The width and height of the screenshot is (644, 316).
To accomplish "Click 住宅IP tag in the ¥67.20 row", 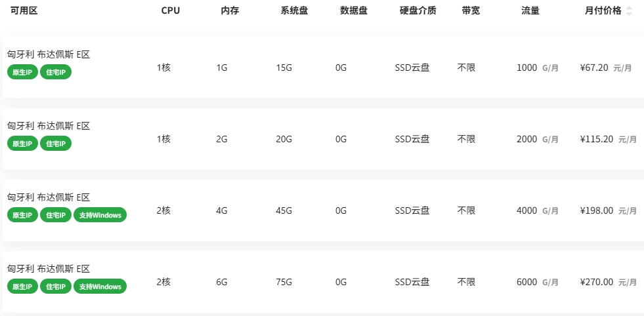I will [x=56, y=72].
